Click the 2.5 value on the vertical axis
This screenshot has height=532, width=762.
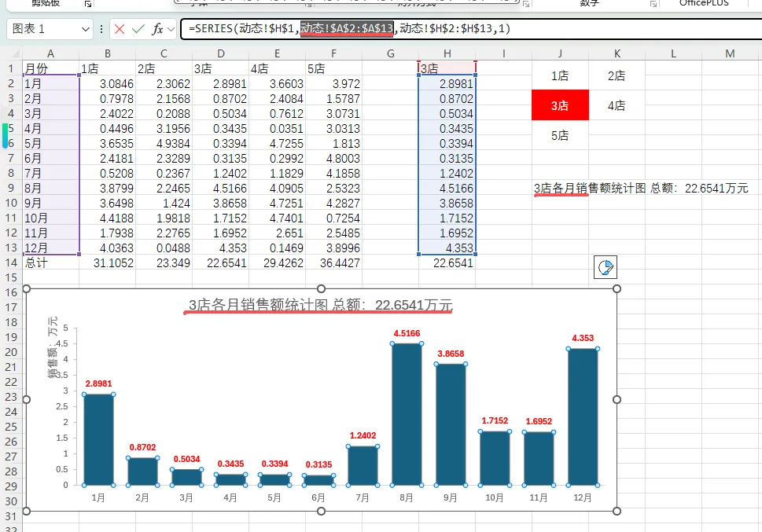pos(62,406)
